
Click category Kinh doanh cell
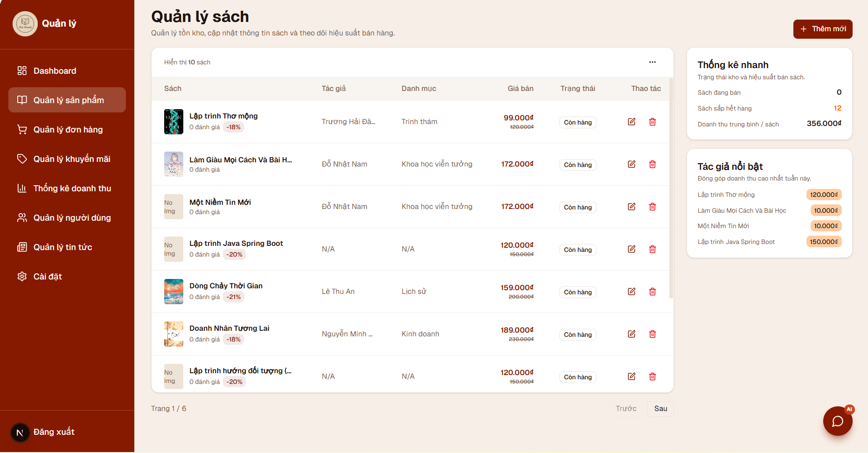(x=420, y=334)
